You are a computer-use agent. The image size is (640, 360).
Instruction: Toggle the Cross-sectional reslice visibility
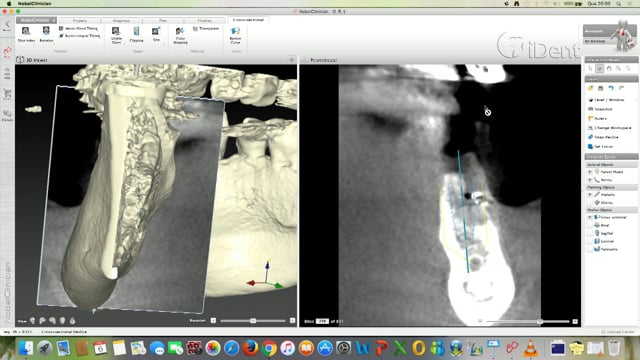tap(590, 218)
